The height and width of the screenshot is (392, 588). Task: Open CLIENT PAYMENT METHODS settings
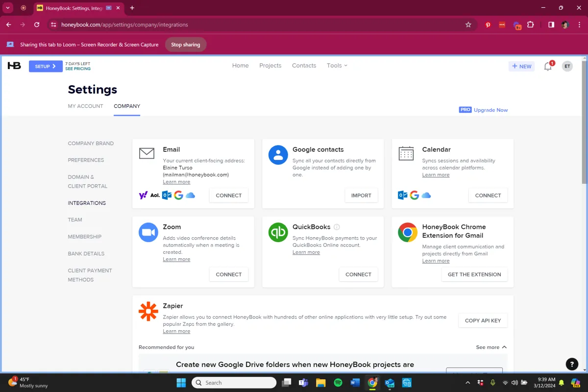tap(90, 275)
